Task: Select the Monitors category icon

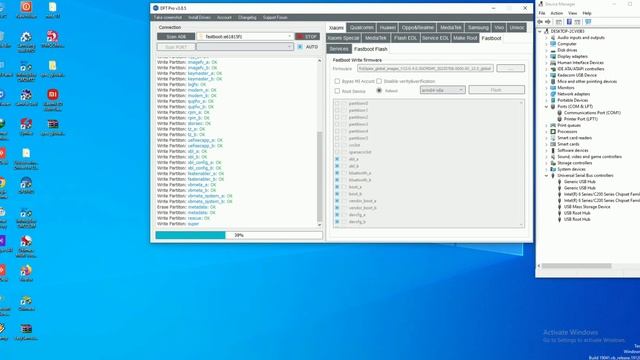Action: tap(553, 88)
